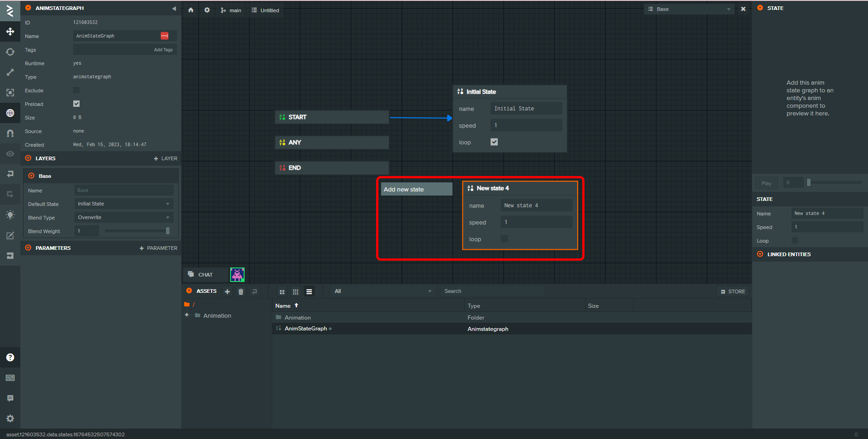Toggle loop checkbox in New state 4 node
Image resolution: width=868 pixels, height=439 pixels.
[505, 239]
